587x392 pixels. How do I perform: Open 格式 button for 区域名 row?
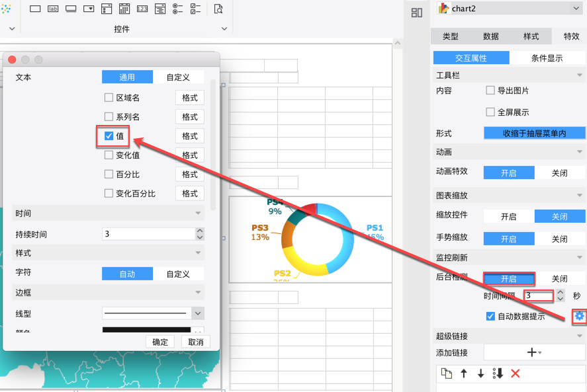click(190, 98)
